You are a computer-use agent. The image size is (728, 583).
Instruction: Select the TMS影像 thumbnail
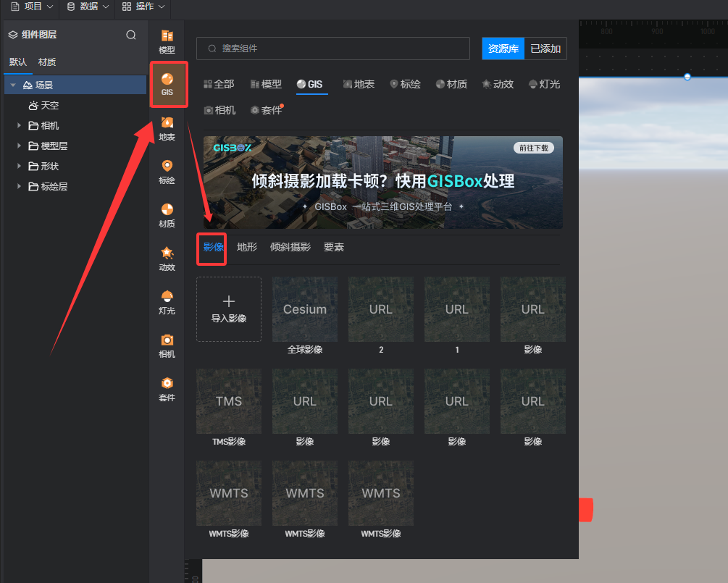click(x=228, y=401)
